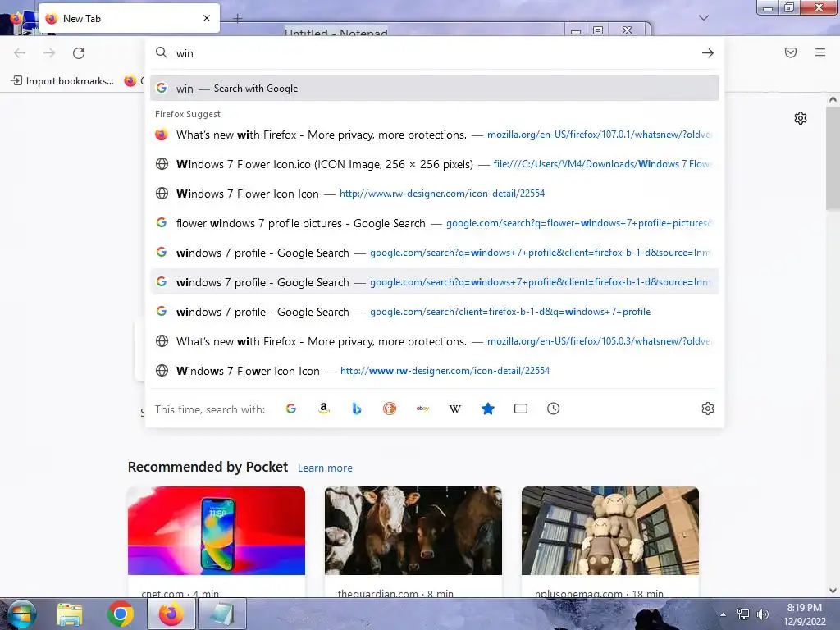This screenshot has height=630, width=840.
Task: Click the page vertical scrollbar thumb
Action: (833, 158)
